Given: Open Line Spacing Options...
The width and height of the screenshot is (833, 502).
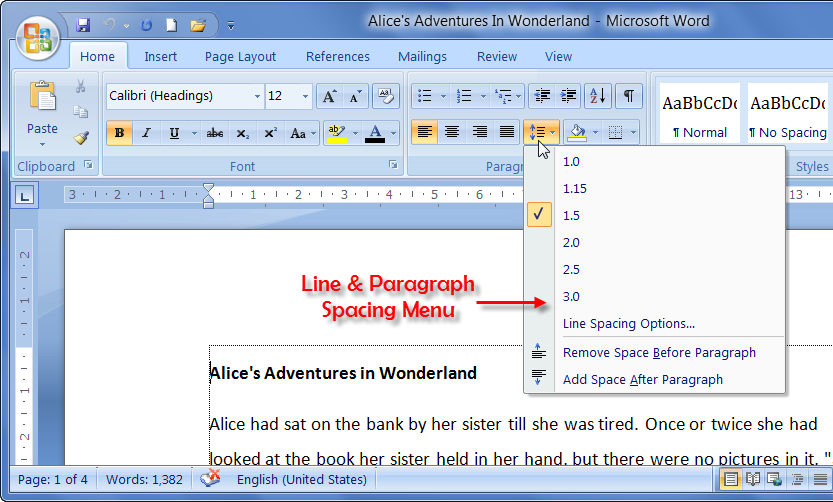Looking at the screenshot, I should coord(654,323).
